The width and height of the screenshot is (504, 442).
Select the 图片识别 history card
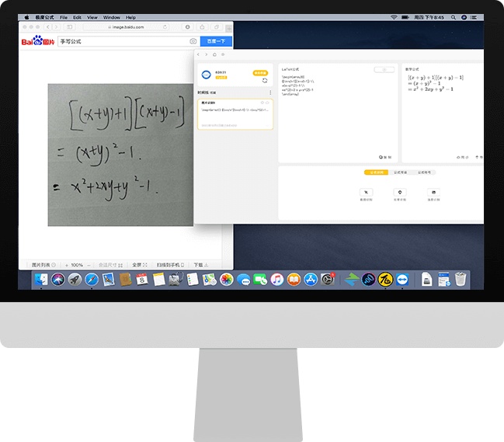click(x=235, y=114)
